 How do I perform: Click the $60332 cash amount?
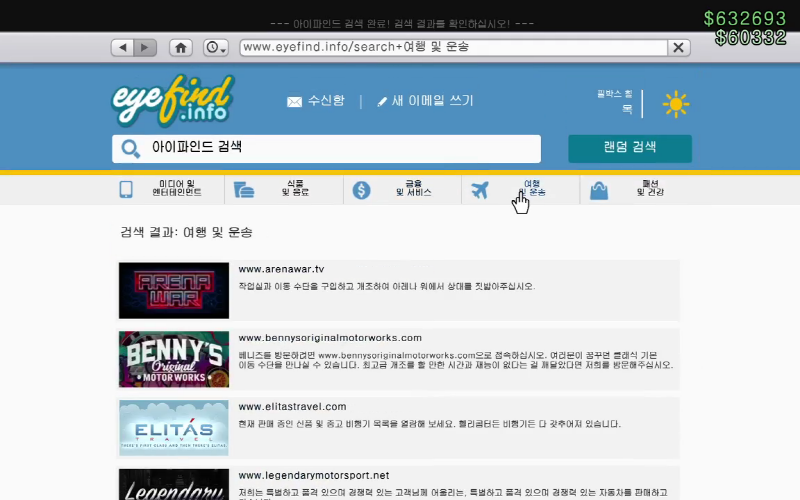[751, 37]
